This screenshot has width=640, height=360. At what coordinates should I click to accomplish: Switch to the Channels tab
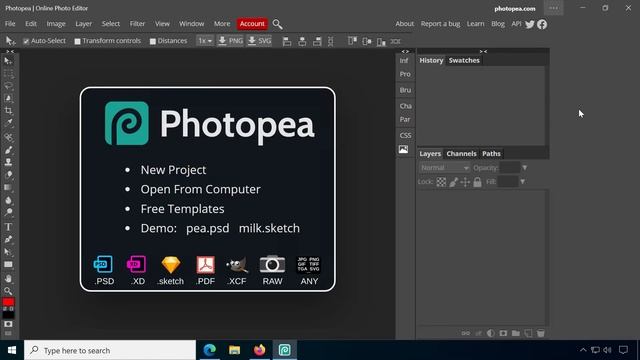click(461, 154)
